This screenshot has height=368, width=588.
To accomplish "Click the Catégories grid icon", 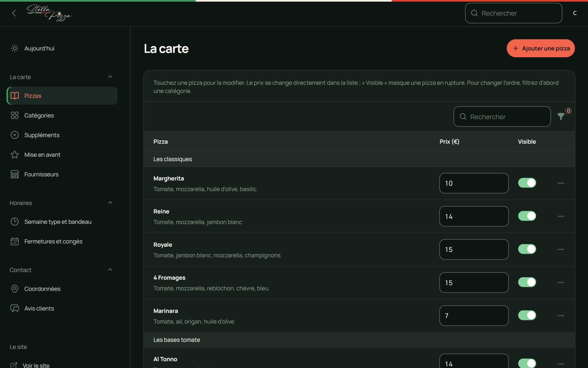I will click(x=14, y=115).
